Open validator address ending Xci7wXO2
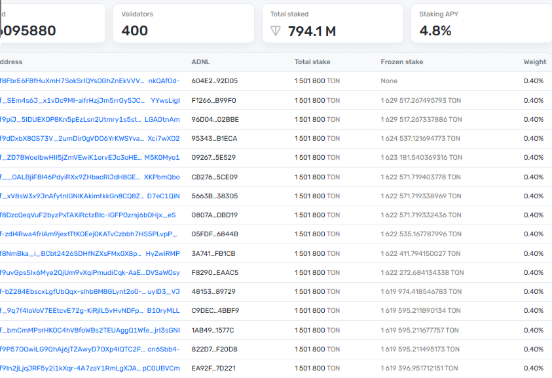The height and width of the screenshot is (378, 552). (90, 138)
